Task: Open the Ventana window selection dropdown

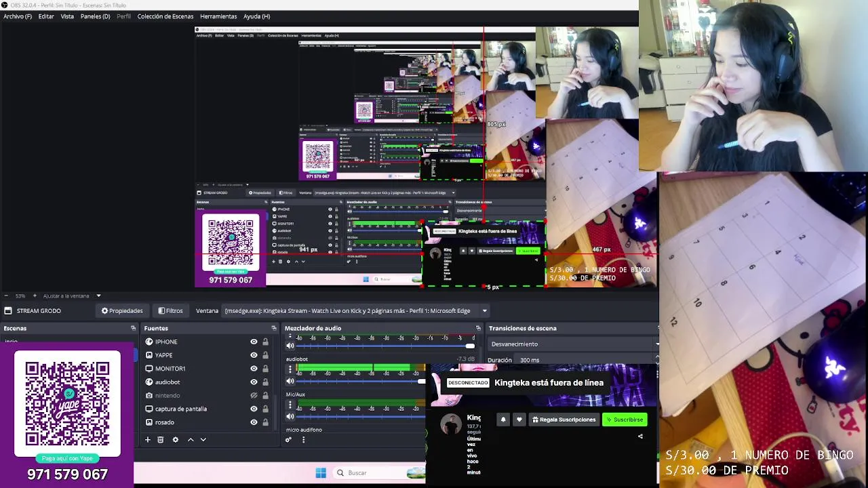Action: pyautogui.click(x=355, y=310)
